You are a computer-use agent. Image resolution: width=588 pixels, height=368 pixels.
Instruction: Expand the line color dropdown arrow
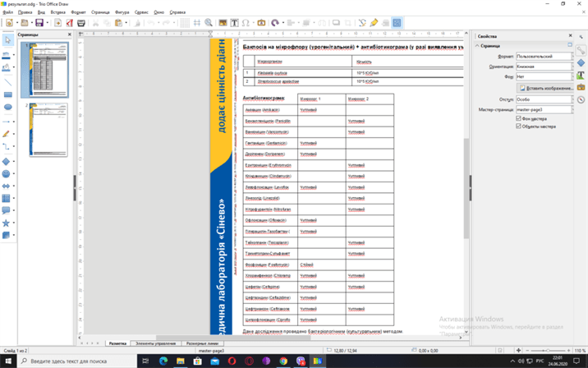click(x=14, y=55)
